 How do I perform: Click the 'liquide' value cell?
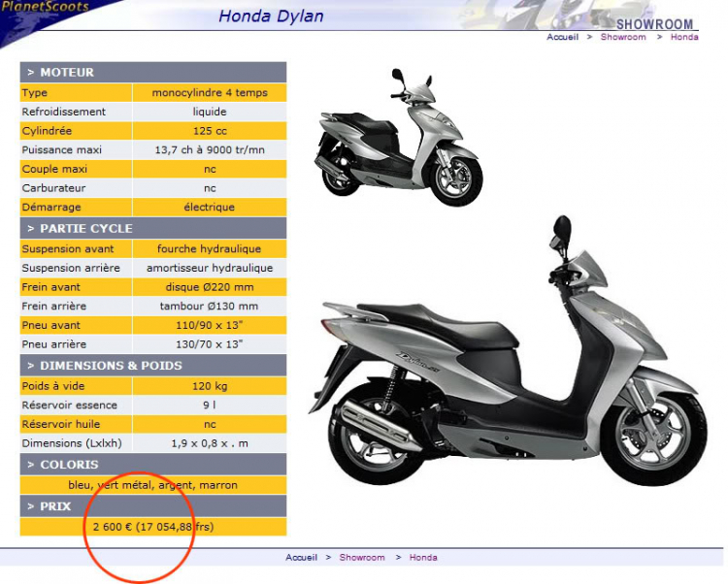pos(210,112)
